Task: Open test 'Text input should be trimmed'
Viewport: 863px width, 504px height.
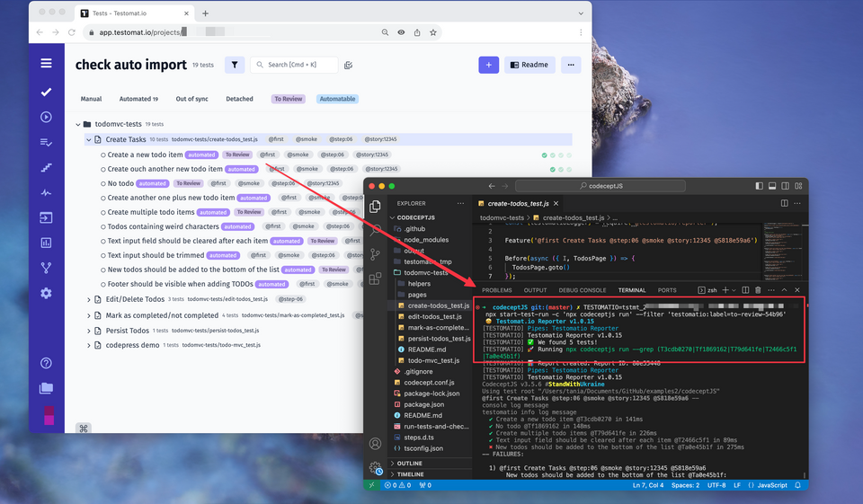Action: pos(156,255)
